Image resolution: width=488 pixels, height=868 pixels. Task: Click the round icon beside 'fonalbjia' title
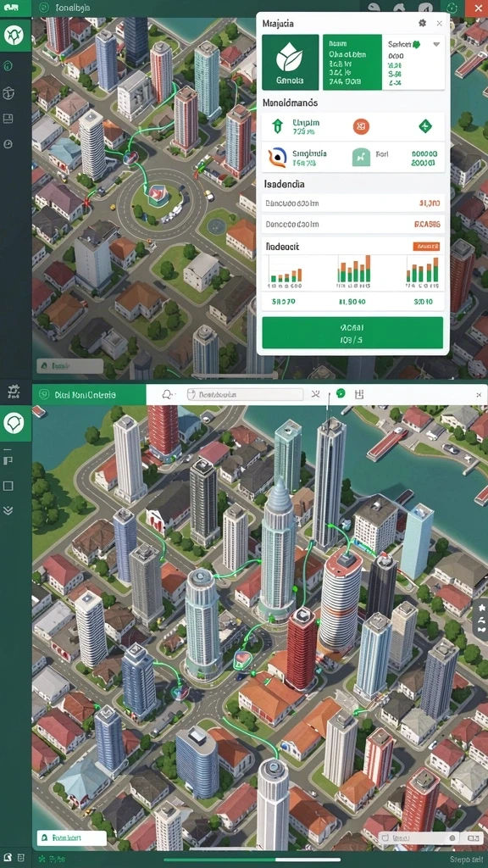43,8
